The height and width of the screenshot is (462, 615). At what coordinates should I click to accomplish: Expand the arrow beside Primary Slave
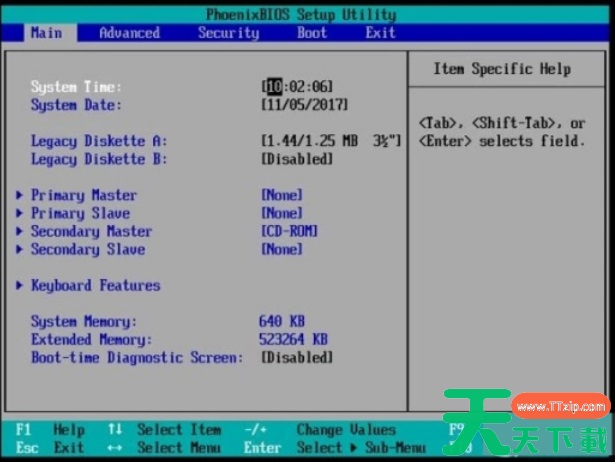(19, 213)
